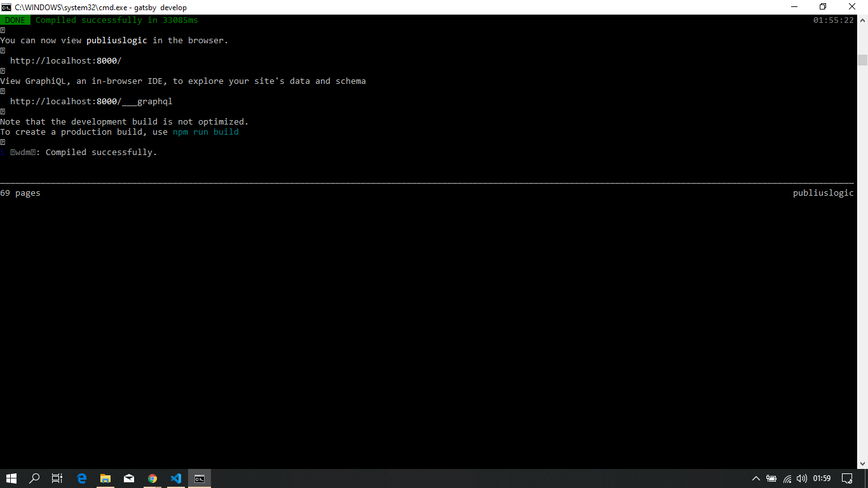Image resolution: width=868 pixels, height=488 pixels.
Task: Open Visual Studio Code from the taskbar
Action: (176, 478)
